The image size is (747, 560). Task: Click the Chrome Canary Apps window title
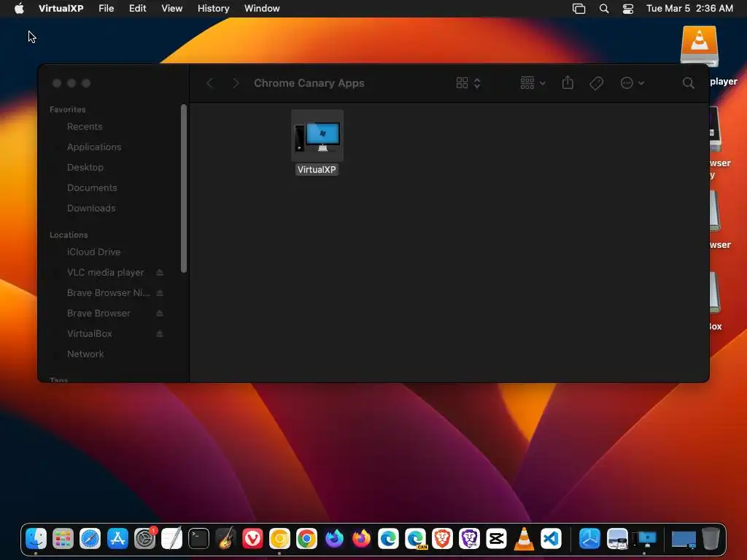309,83
